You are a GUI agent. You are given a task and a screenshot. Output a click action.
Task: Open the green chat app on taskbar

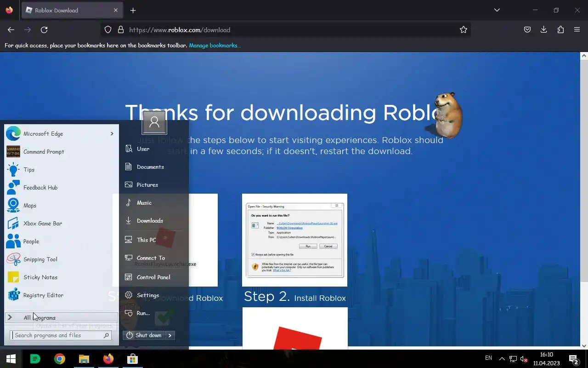click(35, 359)
